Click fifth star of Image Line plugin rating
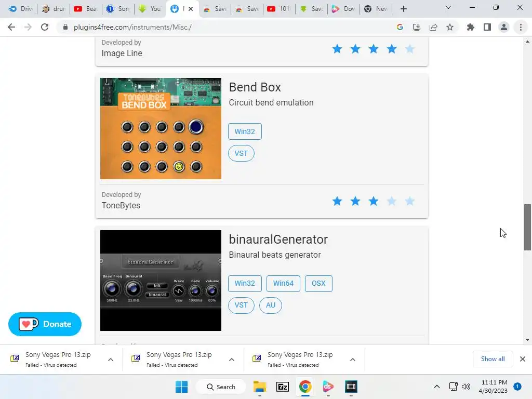The width and height of the screenshot is (532, 399). 410,49
